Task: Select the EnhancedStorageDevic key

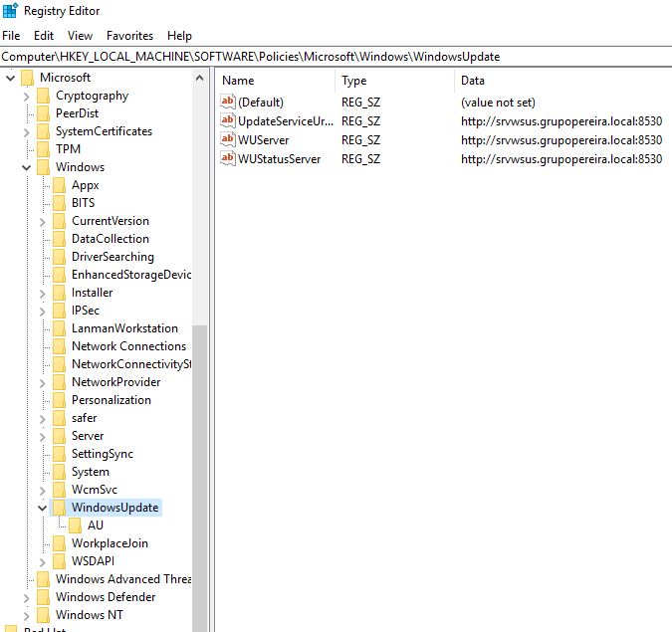Action: click(131, 275)
